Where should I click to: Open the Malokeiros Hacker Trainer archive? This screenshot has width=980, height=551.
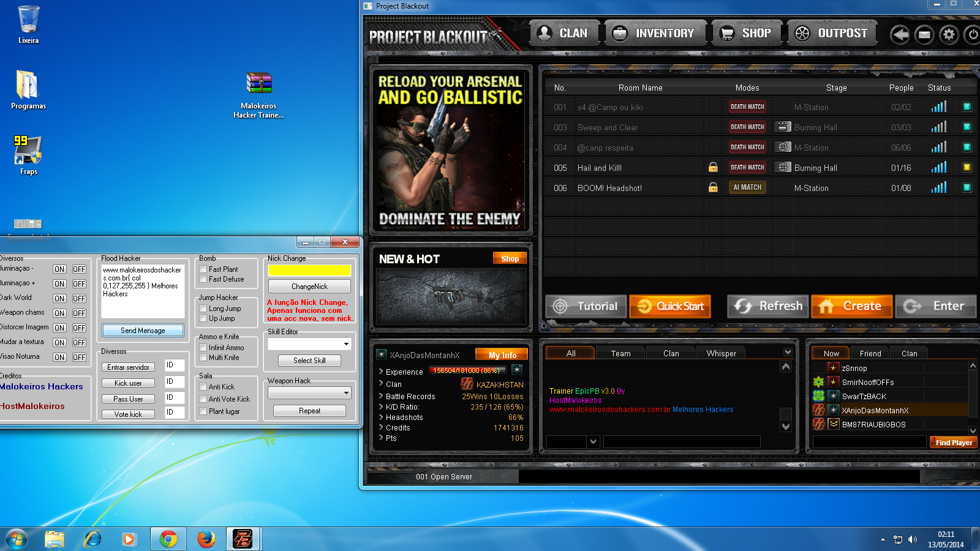point(258,95)
